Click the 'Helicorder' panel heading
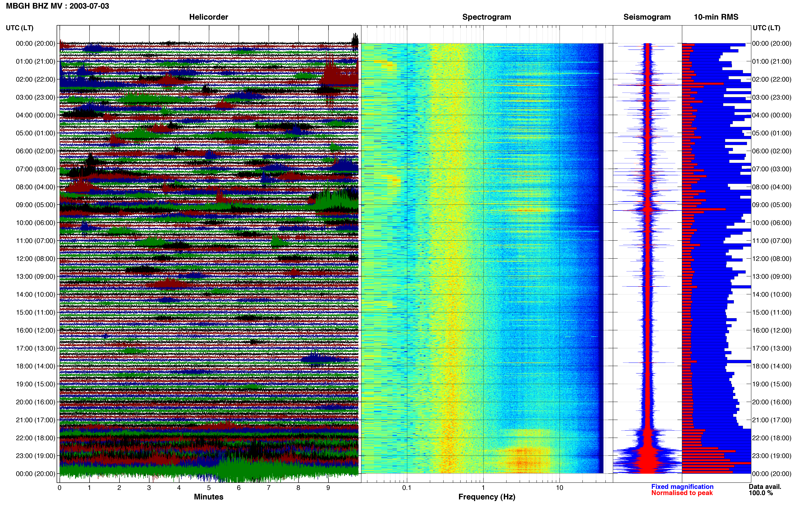This screenshot has height=508, width=812. (x=209, y=17)
